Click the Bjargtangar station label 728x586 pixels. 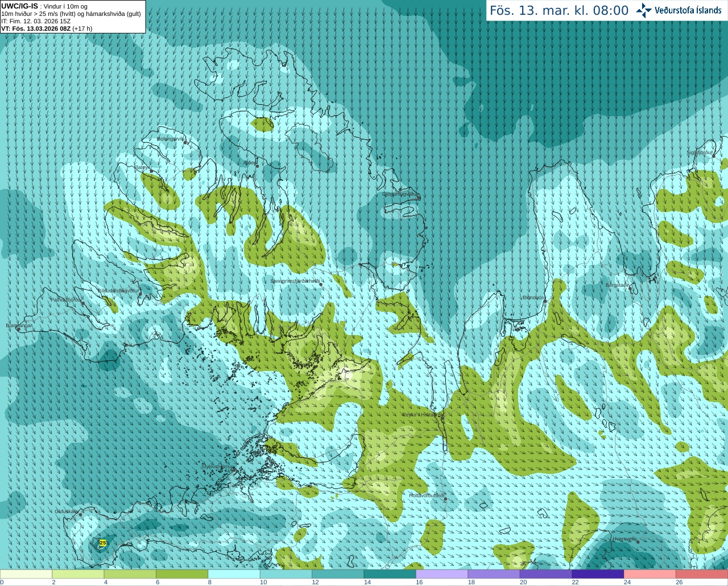tap(19, 325)
